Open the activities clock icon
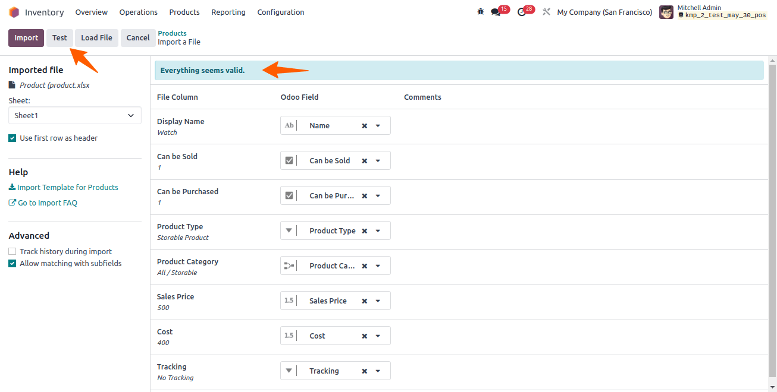The image size is (777, 392). [521, 12]
